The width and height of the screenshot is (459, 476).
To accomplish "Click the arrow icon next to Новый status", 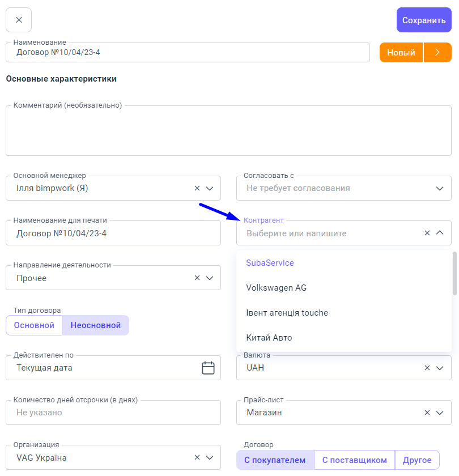I will pos(437,52).
